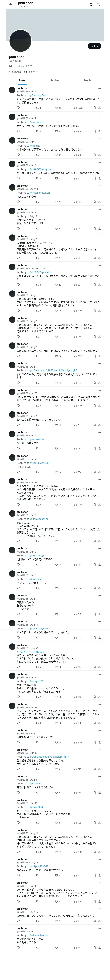The width and height of the screenshot is (110, 980).
Task: Bookmark the reply to @hideinu
Action: (x=95, y=155)
